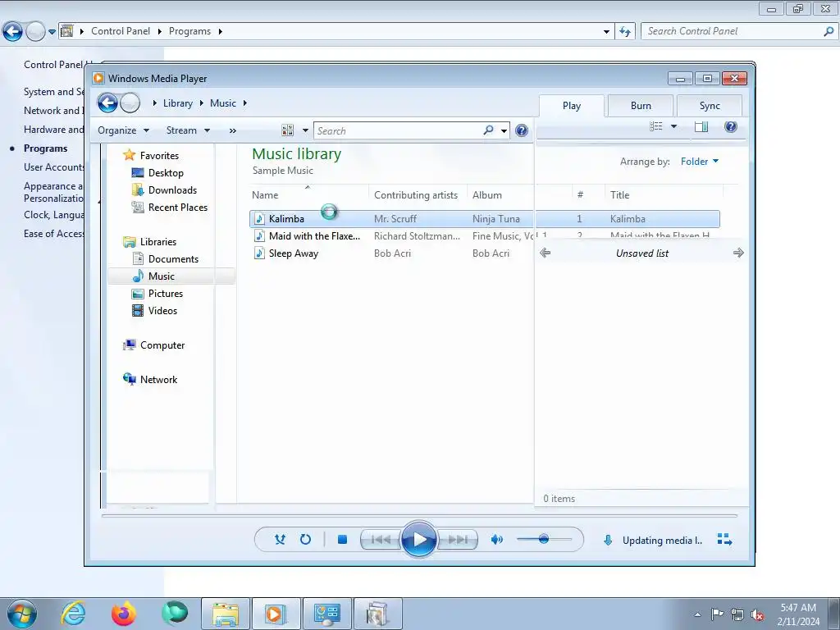This screenshot has width=840, height=630.
Task: Sort by Contributing artists column header
Action: 416,195
